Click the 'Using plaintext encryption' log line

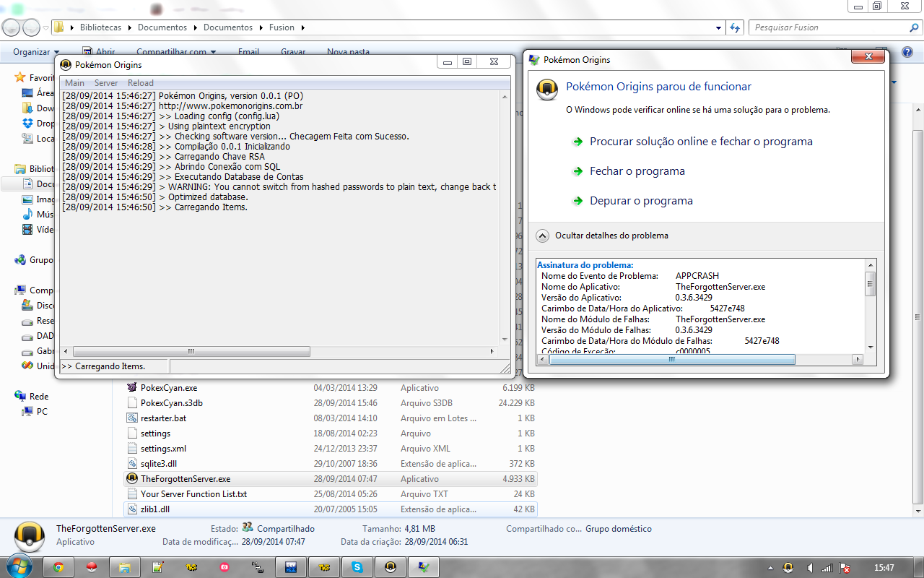click(x=219, y=126)
